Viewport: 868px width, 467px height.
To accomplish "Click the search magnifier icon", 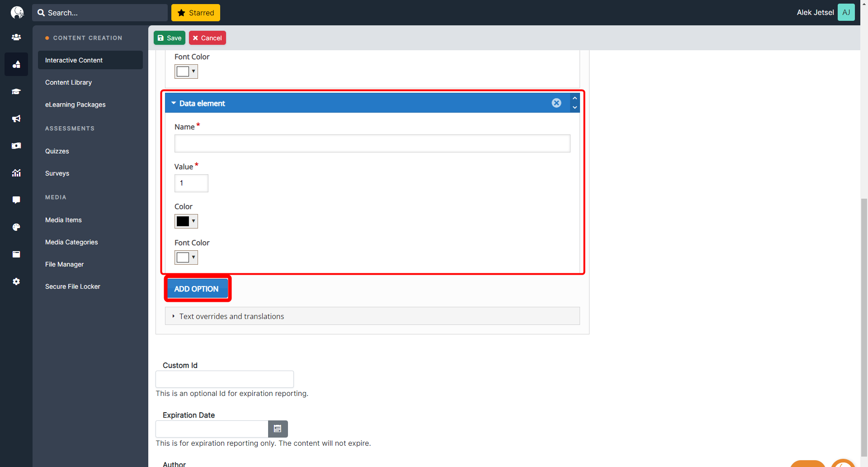I will (41, 13).
